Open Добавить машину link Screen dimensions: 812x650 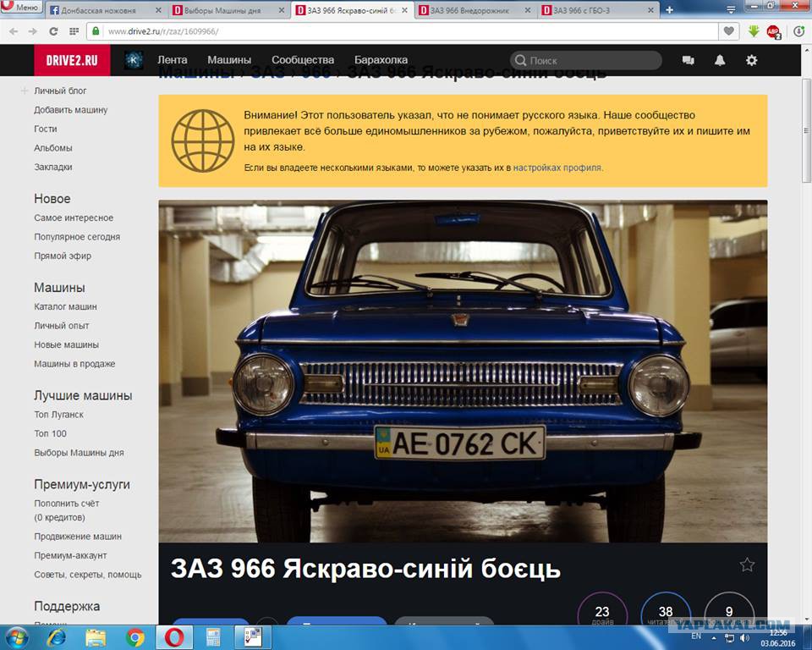[70, 110]
